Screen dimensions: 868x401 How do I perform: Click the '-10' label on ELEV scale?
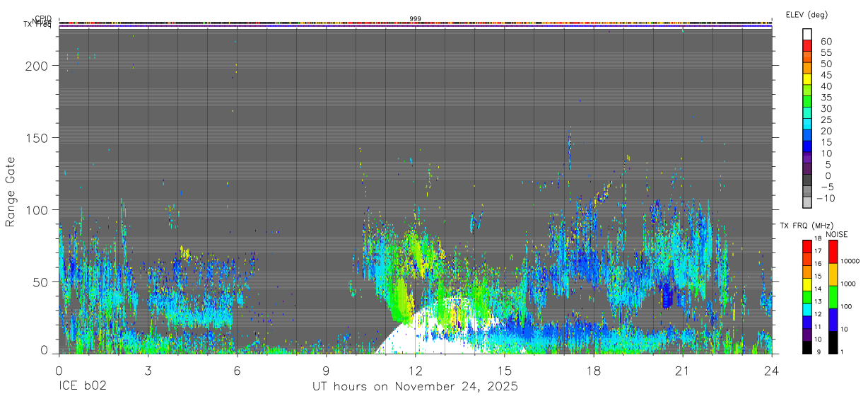coord(826,199)
